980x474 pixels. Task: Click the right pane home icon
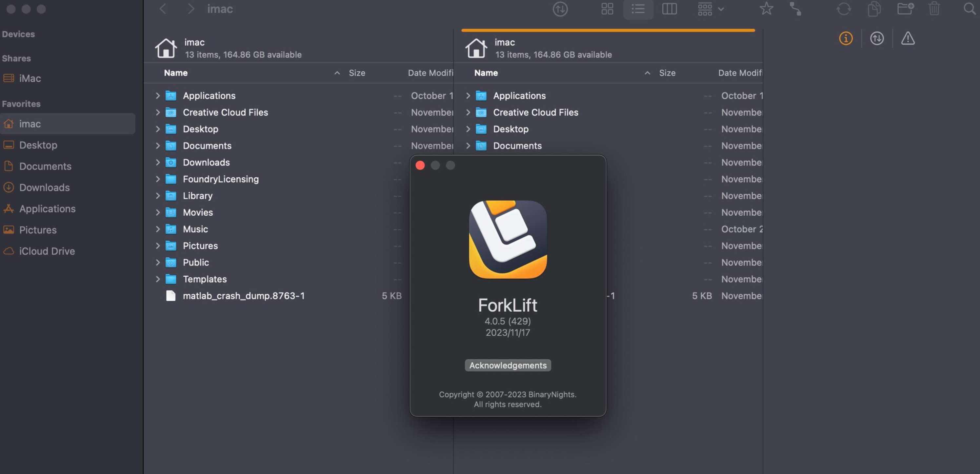476,48
